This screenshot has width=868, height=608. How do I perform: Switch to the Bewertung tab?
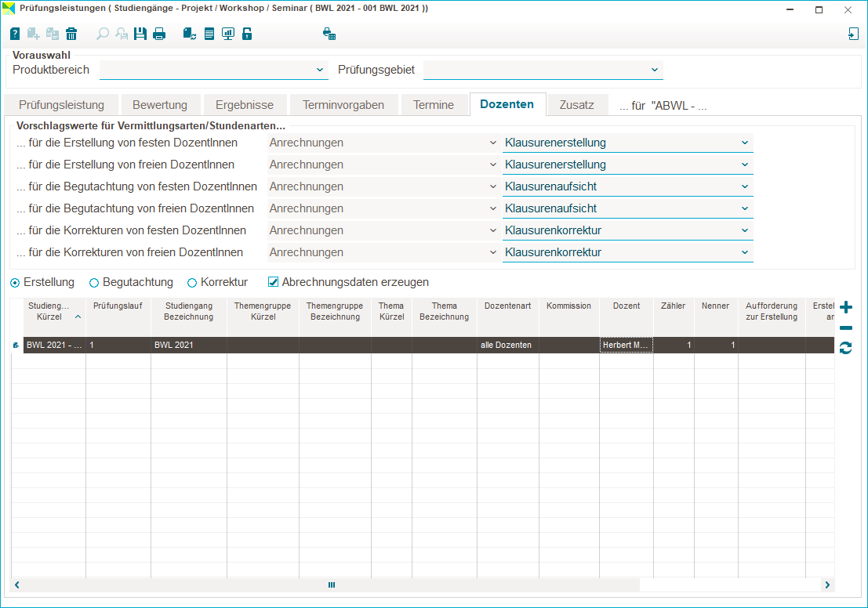pos(160,105)
